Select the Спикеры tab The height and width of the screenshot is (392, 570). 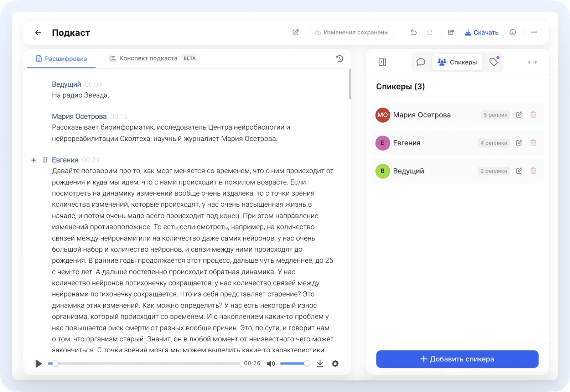(x=457, y=62)
